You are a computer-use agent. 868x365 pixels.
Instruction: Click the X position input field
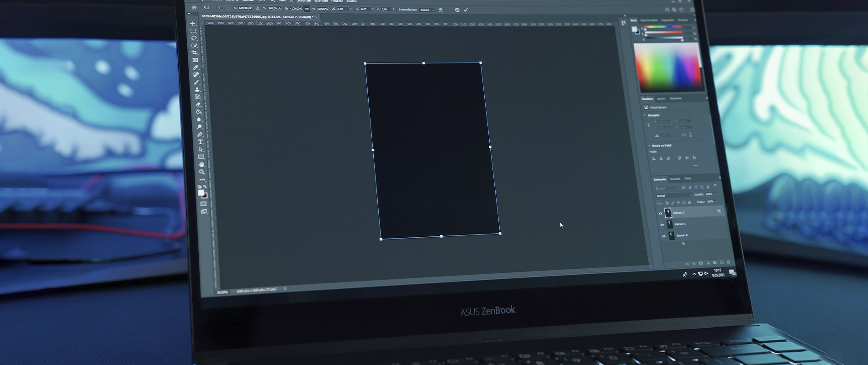245,8
